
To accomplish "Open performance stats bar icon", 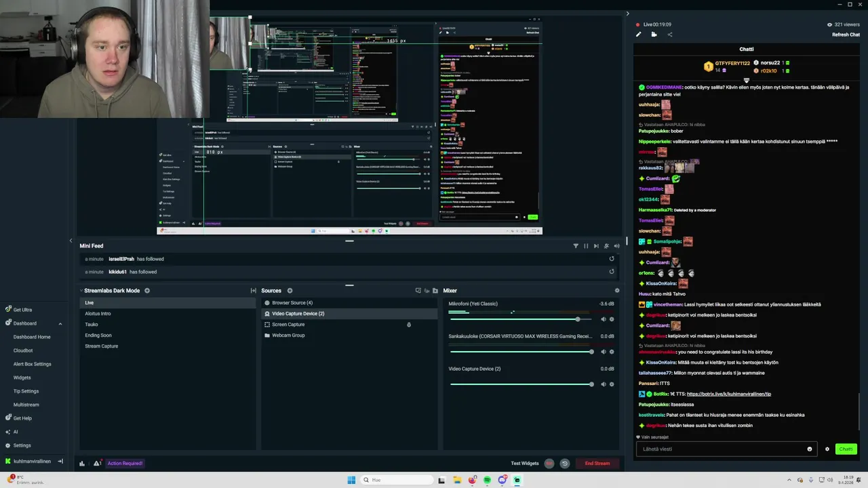I will [82, 464].
